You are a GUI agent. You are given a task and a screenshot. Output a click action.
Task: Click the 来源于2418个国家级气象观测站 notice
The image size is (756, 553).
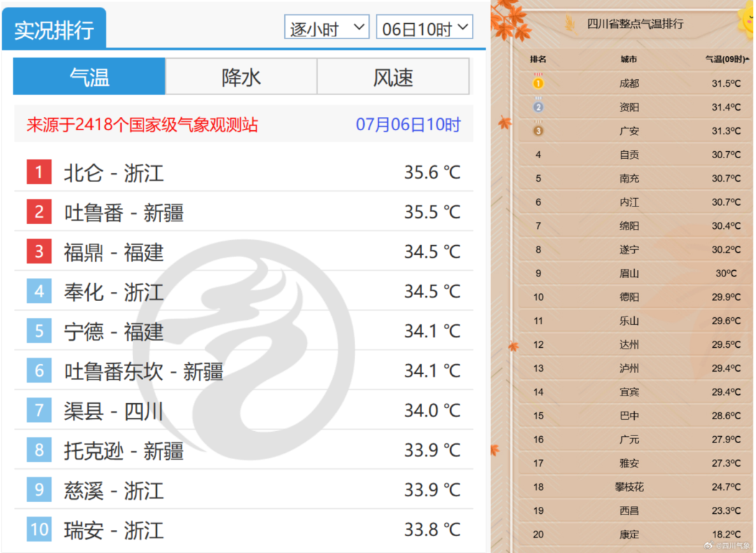coord(142,125)
